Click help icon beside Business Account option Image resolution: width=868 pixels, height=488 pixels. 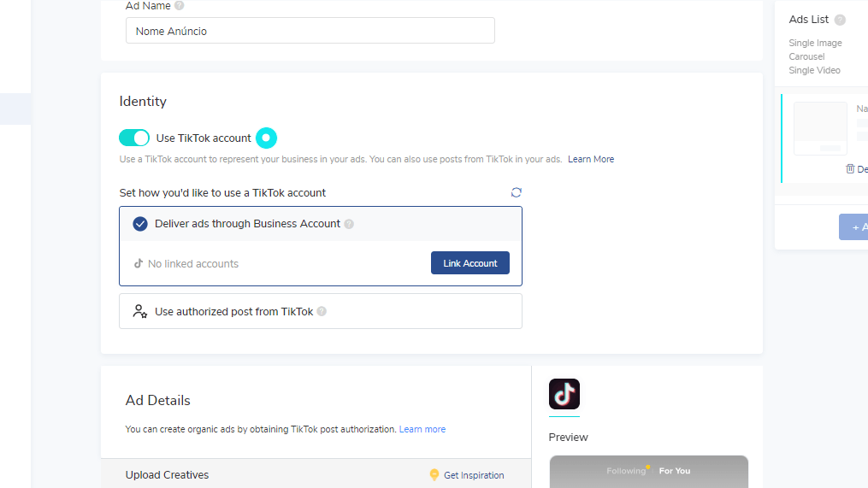pos(349,224)
